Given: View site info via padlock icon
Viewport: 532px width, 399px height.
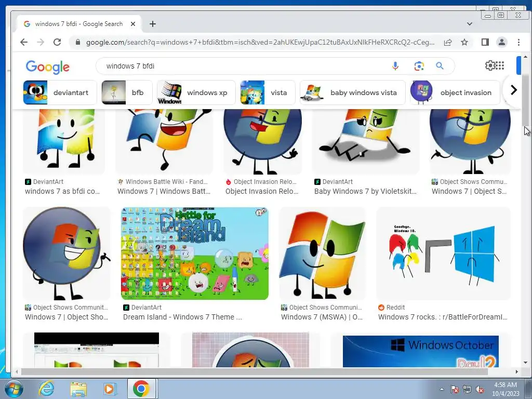Looking at the screenshot, I should [78, 42].
